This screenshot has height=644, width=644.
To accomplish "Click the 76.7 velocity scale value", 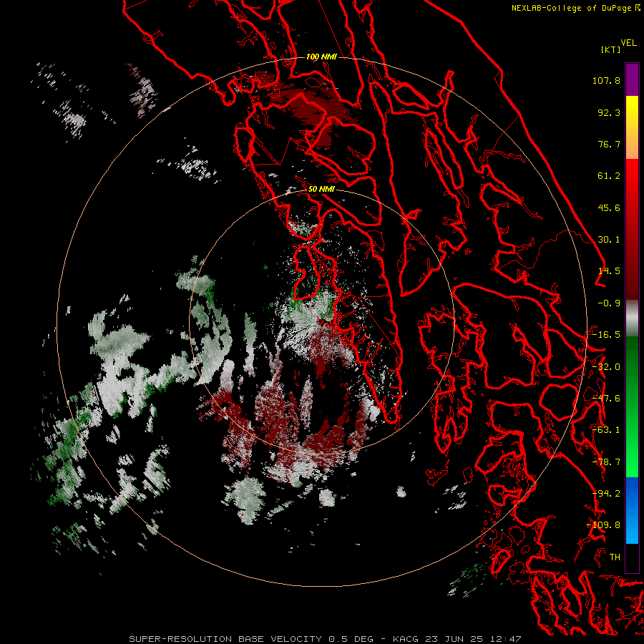I will coord(609,144).
